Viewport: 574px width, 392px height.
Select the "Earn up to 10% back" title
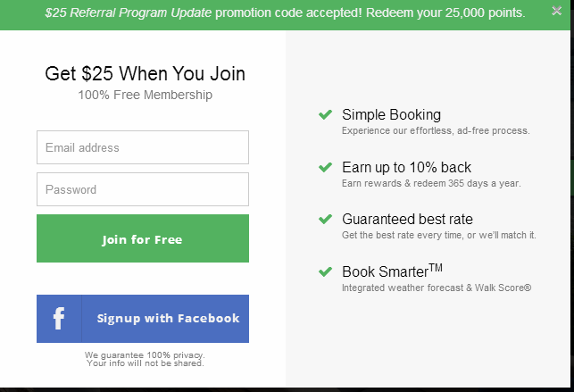click(x=406, y=167)
